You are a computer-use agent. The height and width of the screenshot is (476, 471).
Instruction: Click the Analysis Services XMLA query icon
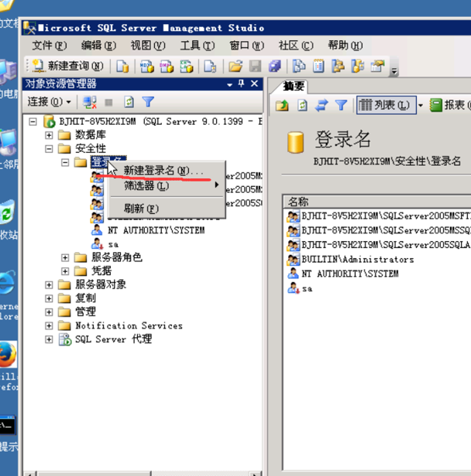tap(186, 66)
